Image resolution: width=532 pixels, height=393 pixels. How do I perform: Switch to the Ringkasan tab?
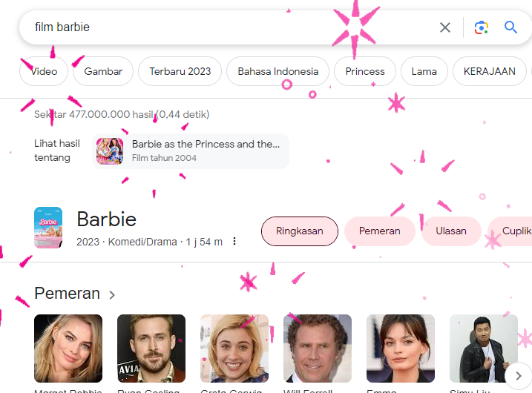(x=300, y=231)
